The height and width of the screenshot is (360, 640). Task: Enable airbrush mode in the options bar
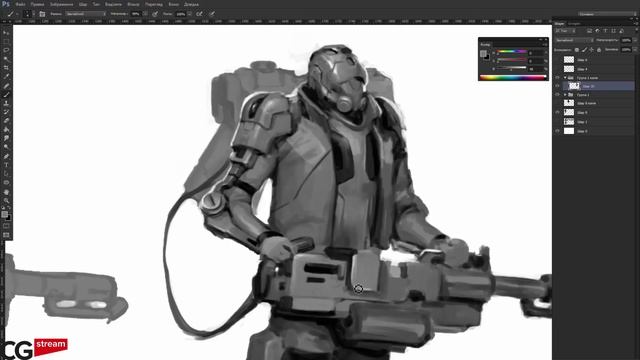tap(199, 14)
